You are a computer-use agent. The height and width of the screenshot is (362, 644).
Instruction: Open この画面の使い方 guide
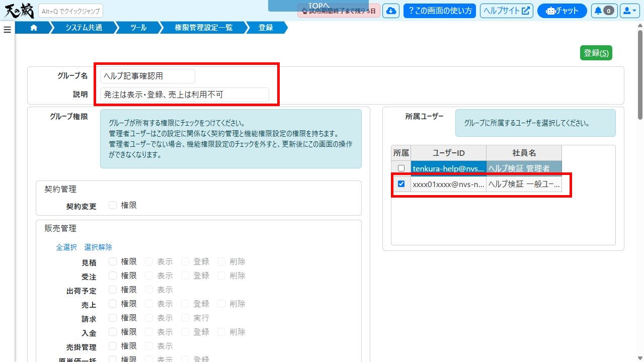tap(440, 11)
